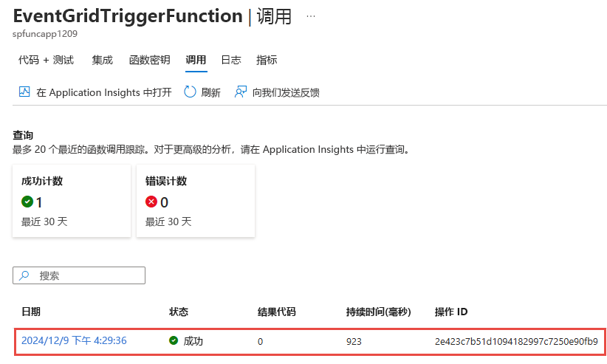The height and width of the screenshot is (364, 607).
Task: Open 在 Application Insights 中打开 button
Action: click(x=95, y=92)
